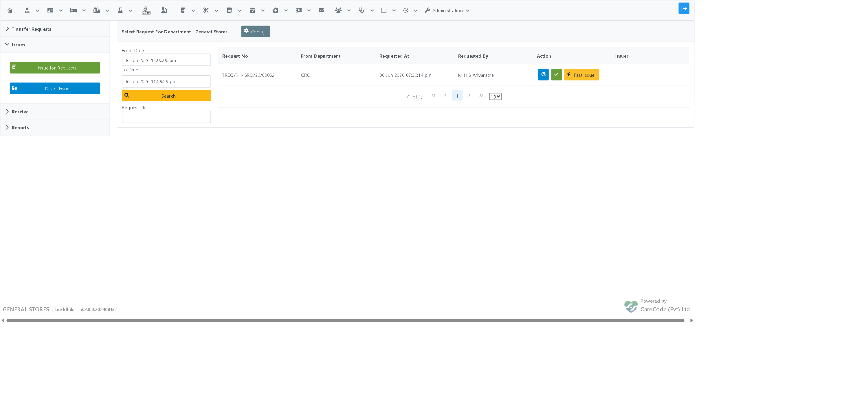Open the stethoscope menu icon
Screen dimensions: 868x404
[x=361, y=10]
